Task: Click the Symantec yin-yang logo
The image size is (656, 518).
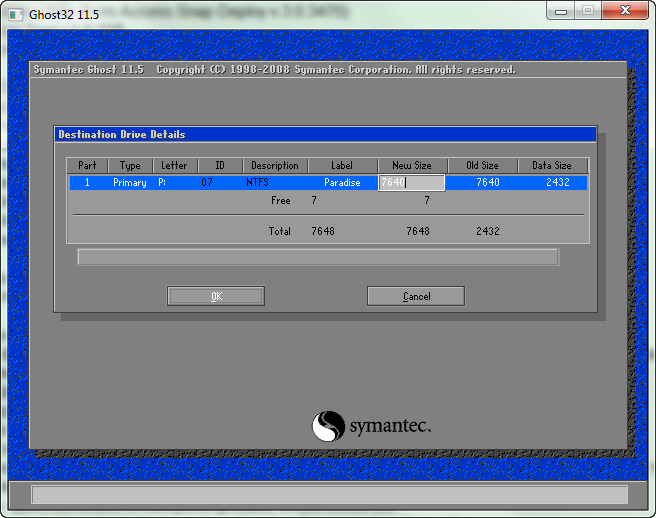Action: pyautogui.click(x=328, y=427)
